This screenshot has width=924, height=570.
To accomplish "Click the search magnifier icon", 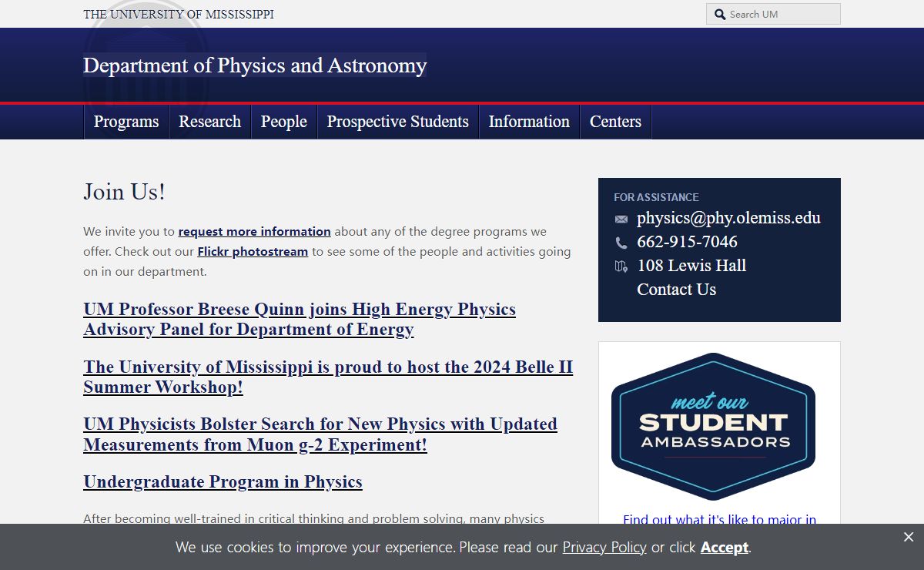I will pos(720,14).
